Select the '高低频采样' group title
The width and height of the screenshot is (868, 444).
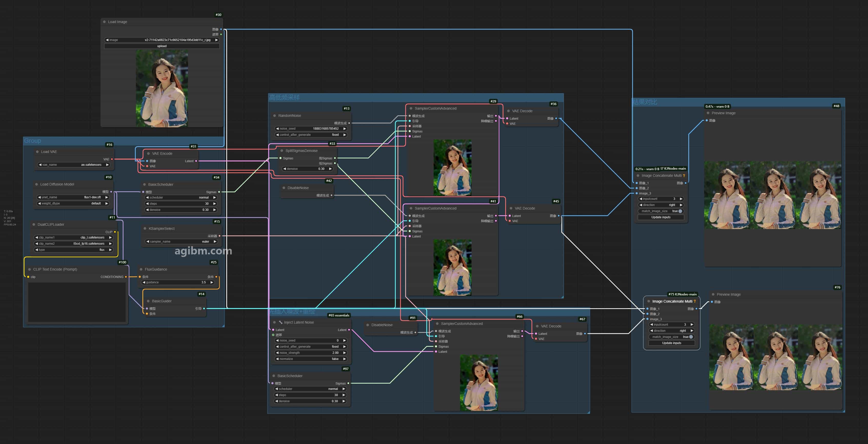click(x=284, y=98)
